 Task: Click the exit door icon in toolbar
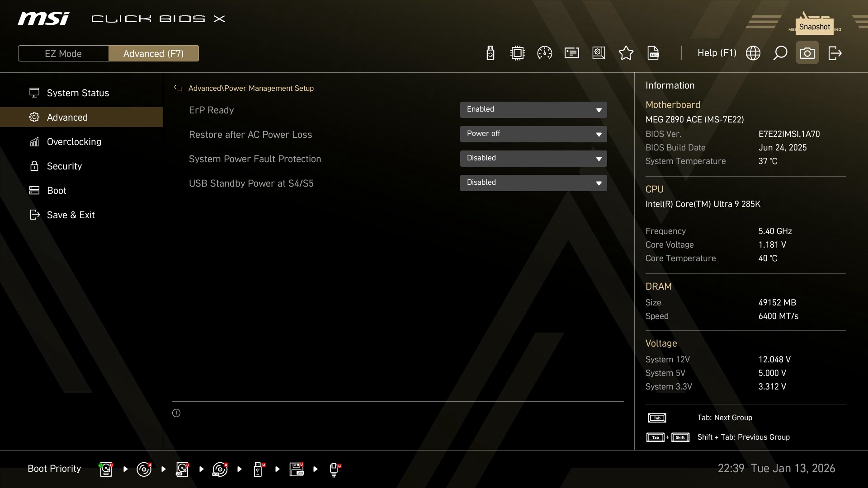835,53
